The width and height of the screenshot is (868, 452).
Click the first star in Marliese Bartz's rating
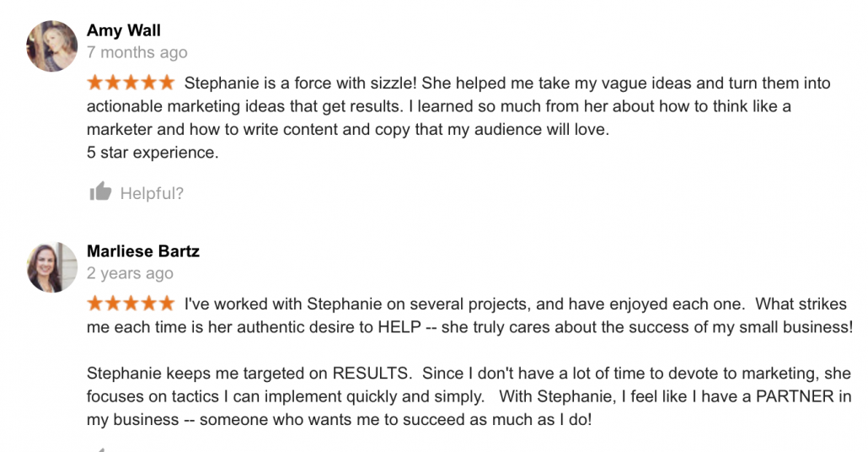(x=95, y=304)
